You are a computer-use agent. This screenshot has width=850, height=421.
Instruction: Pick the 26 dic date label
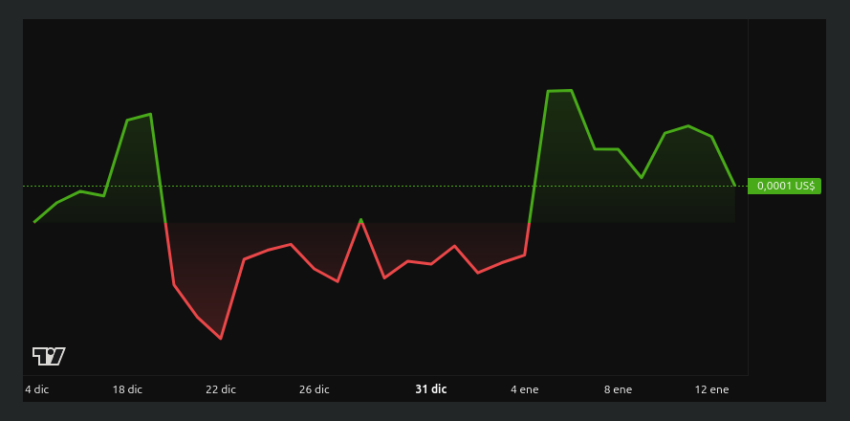[x=314, y=390]
